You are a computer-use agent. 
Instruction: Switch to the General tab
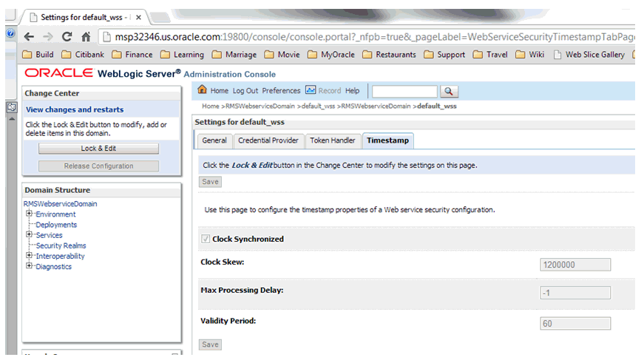214,140
